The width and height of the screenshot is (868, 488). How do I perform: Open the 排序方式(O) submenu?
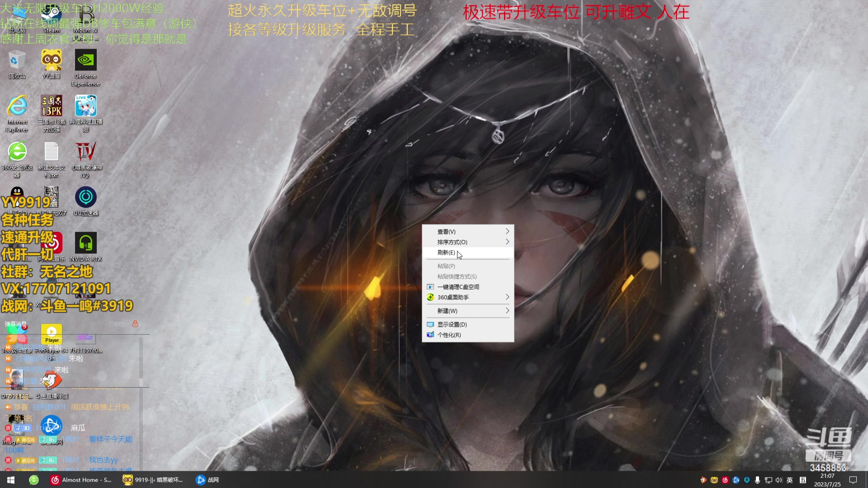[x=468, y=242]
